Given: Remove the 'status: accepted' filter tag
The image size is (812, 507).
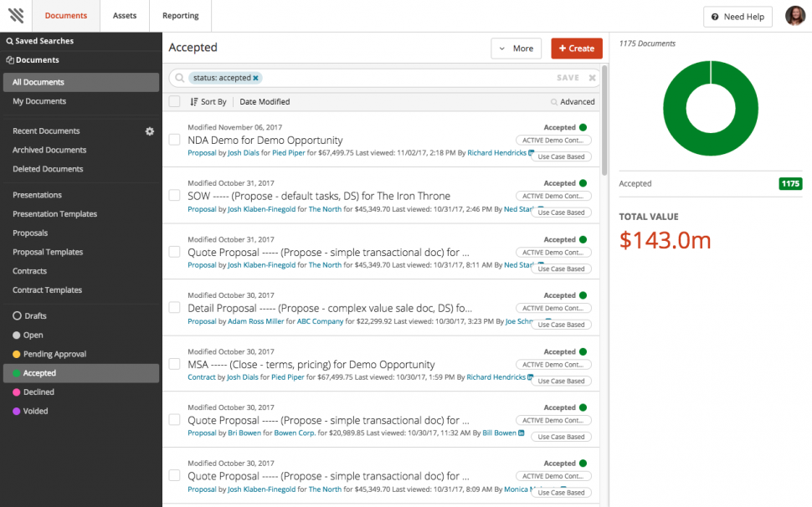Looking at the screenshot, I should tap(256, 78).
